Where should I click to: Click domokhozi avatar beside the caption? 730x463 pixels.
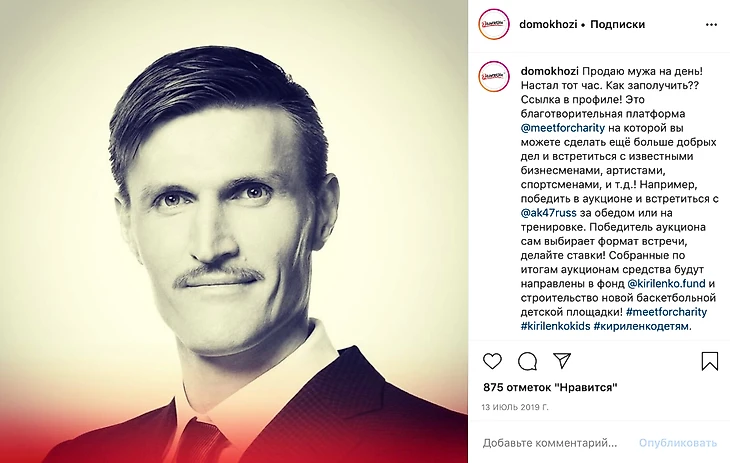click(x=494, y=76)
